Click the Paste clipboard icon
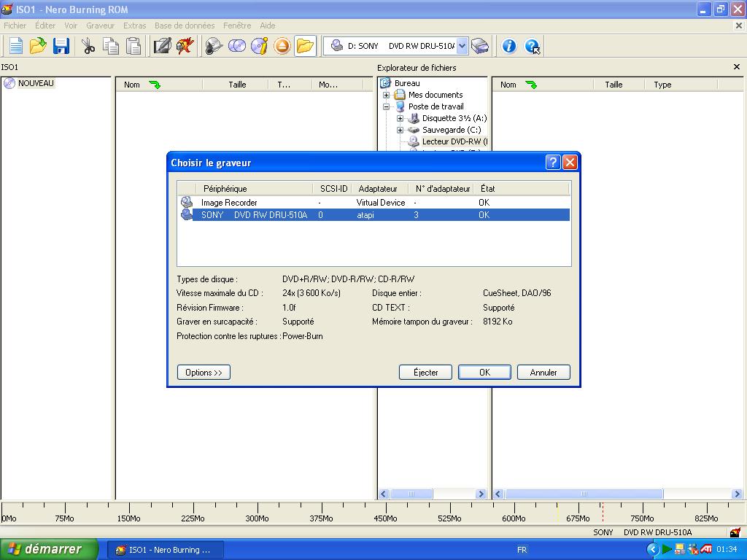Image resolution: width=747 pixels, height=560 pixels. pos(134,46)
